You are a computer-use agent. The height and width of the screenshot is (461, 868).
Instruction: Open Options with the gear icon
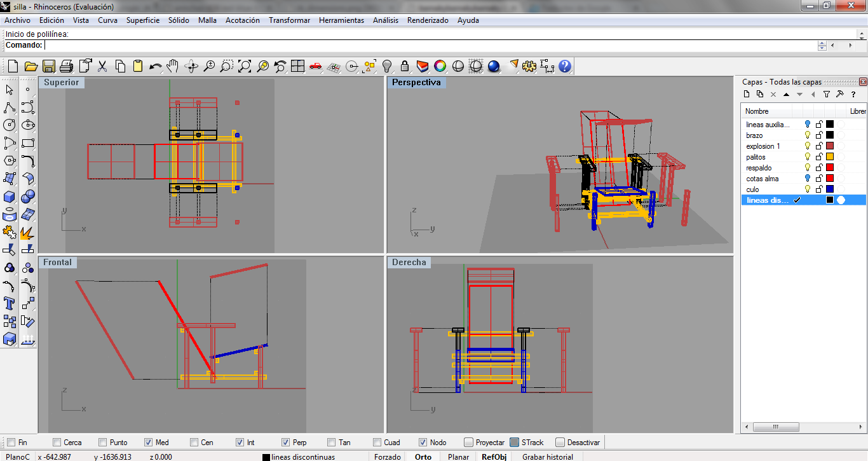530,66
